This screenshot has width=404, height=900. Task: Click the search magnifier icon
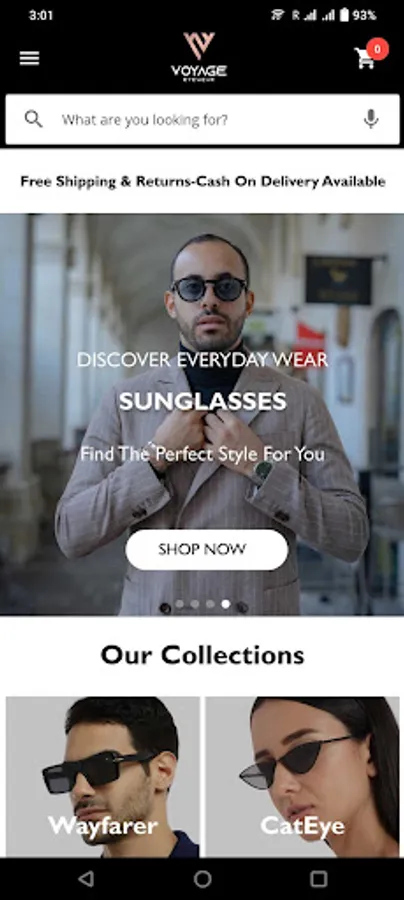click(33, 119)
